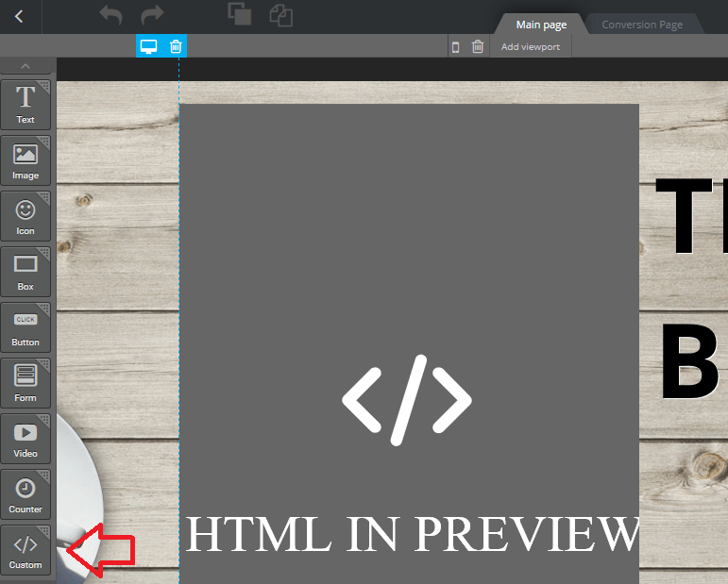Click the copy element icon
The height and width of the screenshot is (584, 728).
[240, 14]
